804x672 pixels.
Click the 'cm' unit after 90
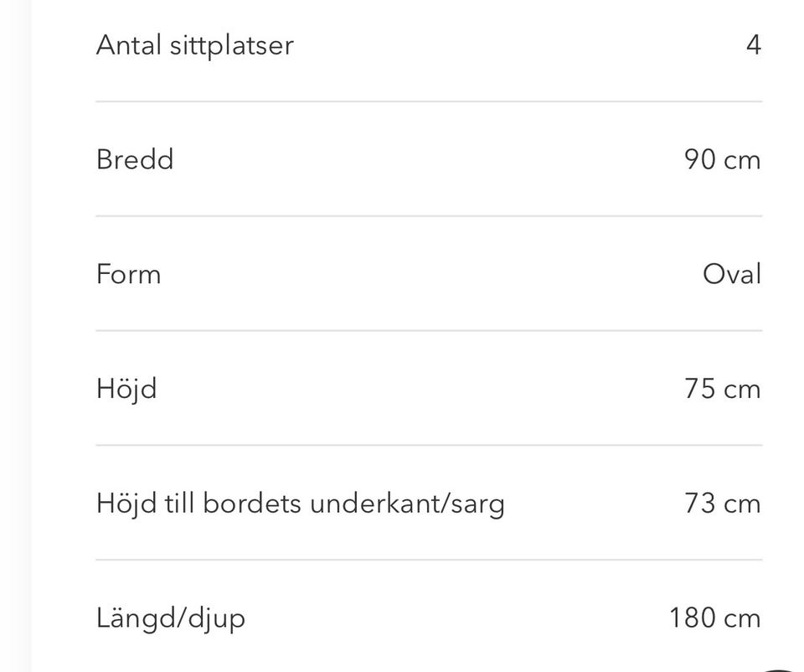tap(742, 159)
